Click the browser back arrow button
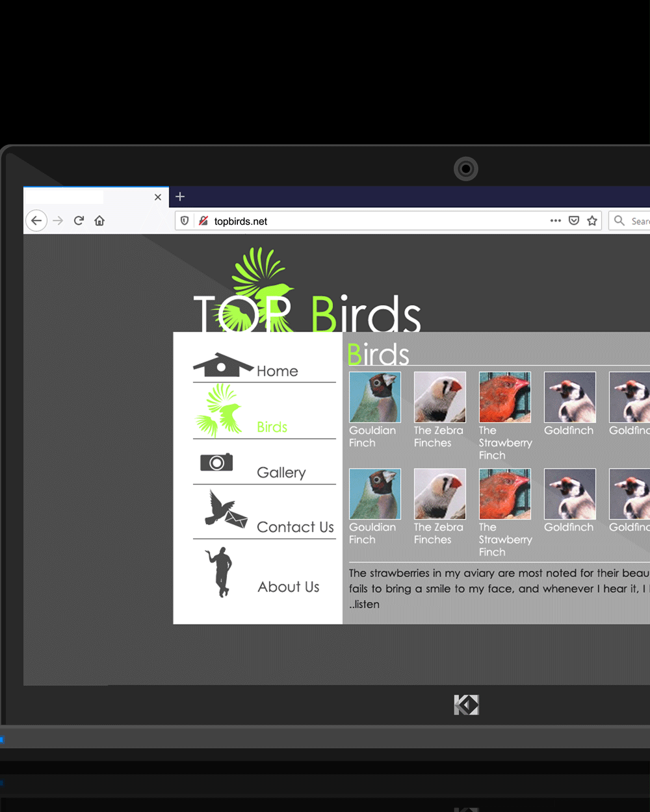Screen dimensions: 650x812 click(x=36, y=221)
